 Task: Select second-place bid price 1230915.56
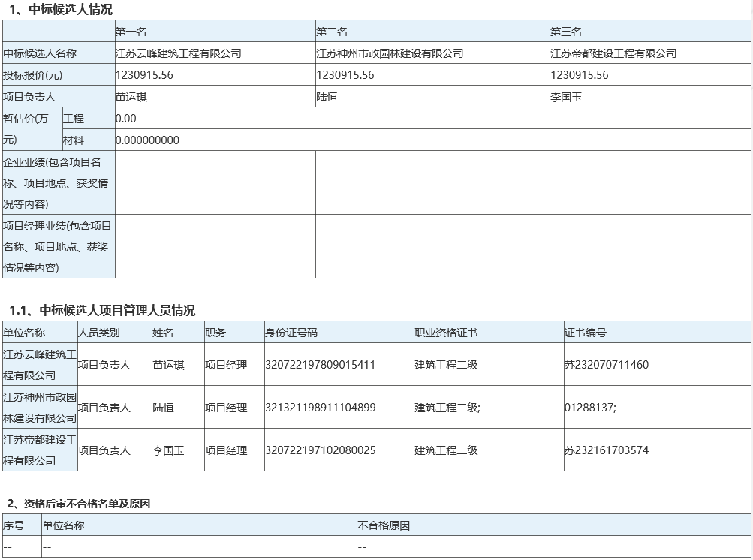click(x=345, y=75)
